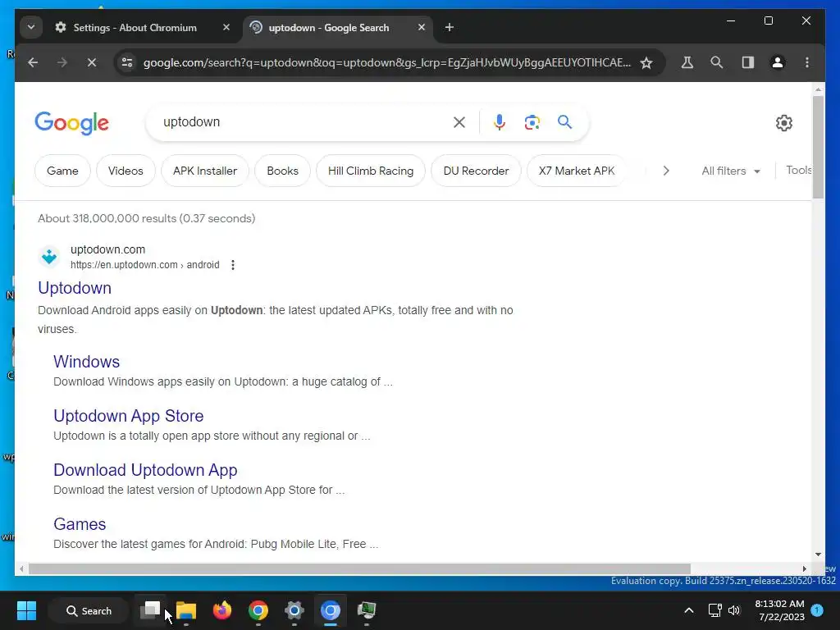Choose the Hill Climb Racing chip
The image size is (840, 630).
pos(371,171)
